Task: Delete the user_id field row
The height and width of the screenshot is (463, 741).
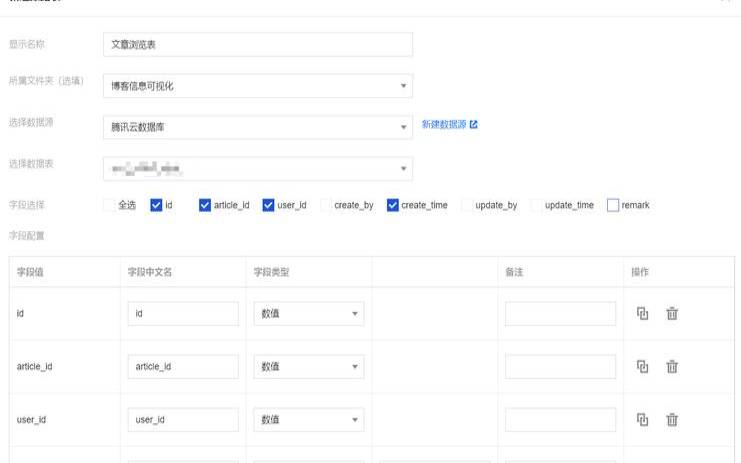Action: pos(672,420)
